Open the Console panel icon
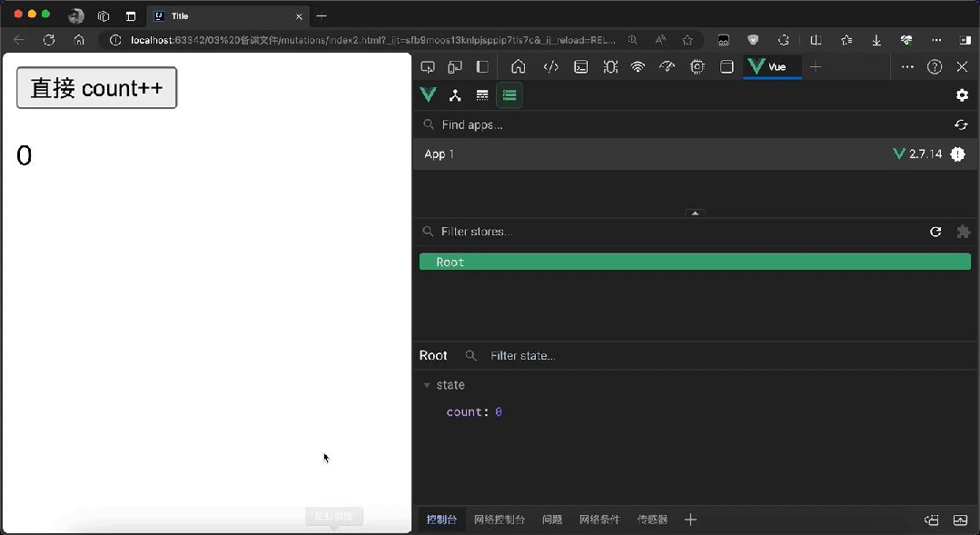Screen dimensions: 980x535 [x=580, y=67]
